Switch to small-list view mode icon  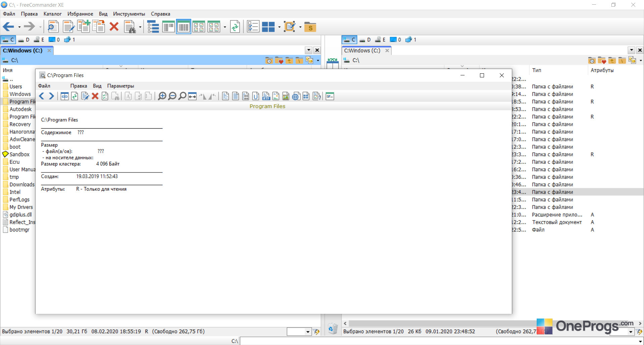click(x=168, y=27)
